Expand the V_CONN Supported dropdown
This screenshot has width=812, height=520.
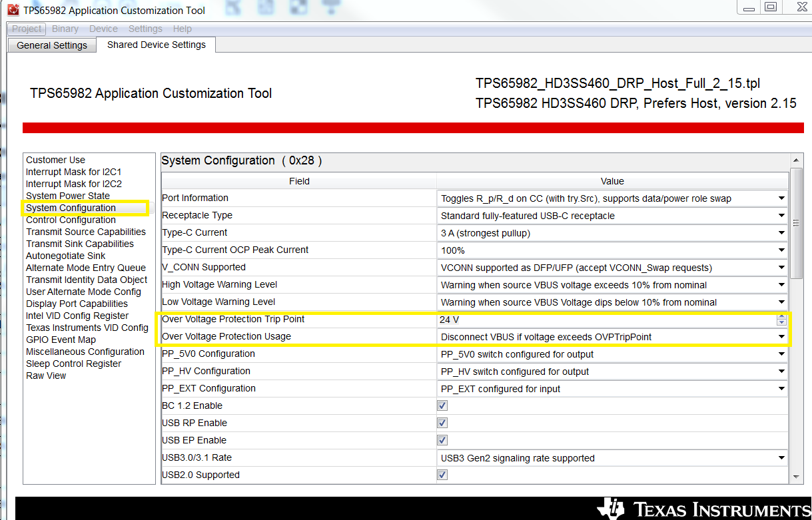coord(781,268)
